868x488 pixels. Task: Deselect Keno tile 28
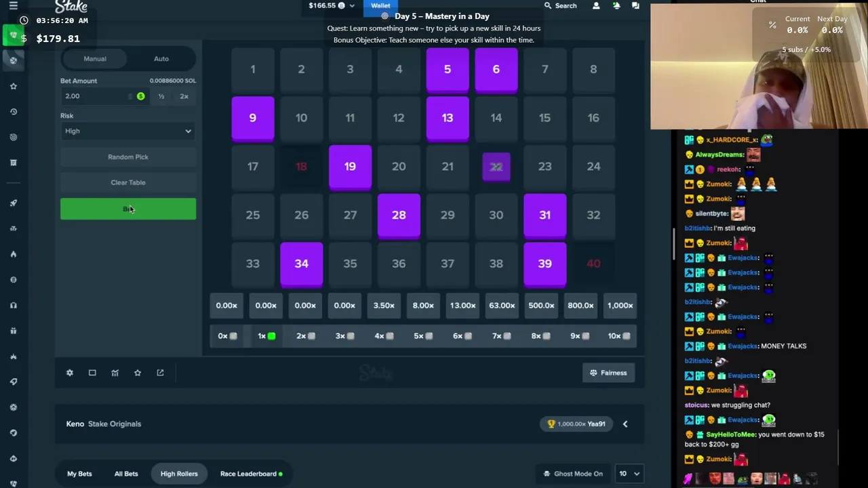[399, 216]
